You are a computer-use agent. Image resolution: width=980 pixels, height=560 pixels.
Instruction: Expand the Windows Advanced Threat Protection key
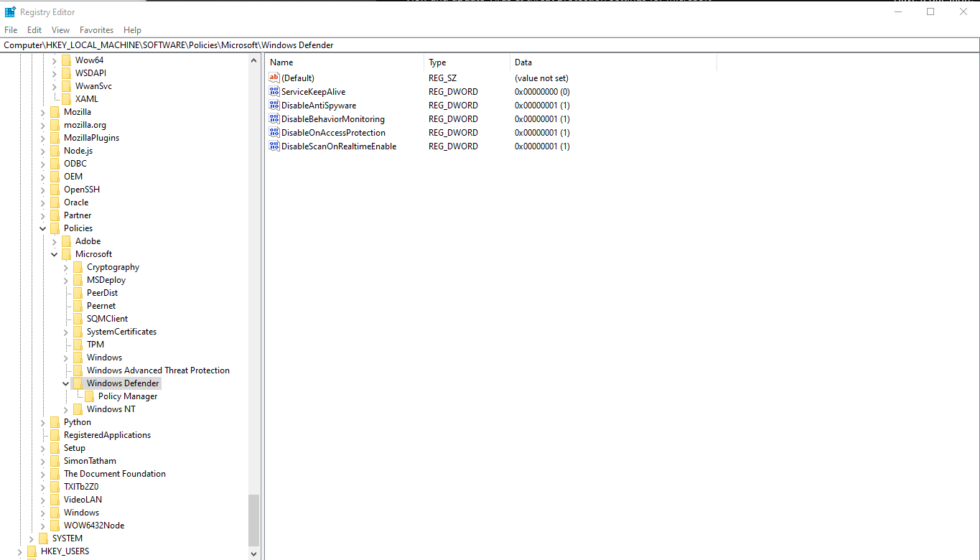(65, 370)
